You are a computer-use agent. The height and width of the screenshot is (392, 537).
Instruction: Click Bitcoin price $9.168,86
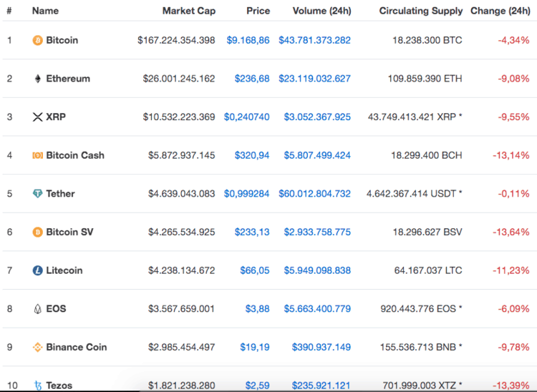pyautogui.click(x=248, y=40)
